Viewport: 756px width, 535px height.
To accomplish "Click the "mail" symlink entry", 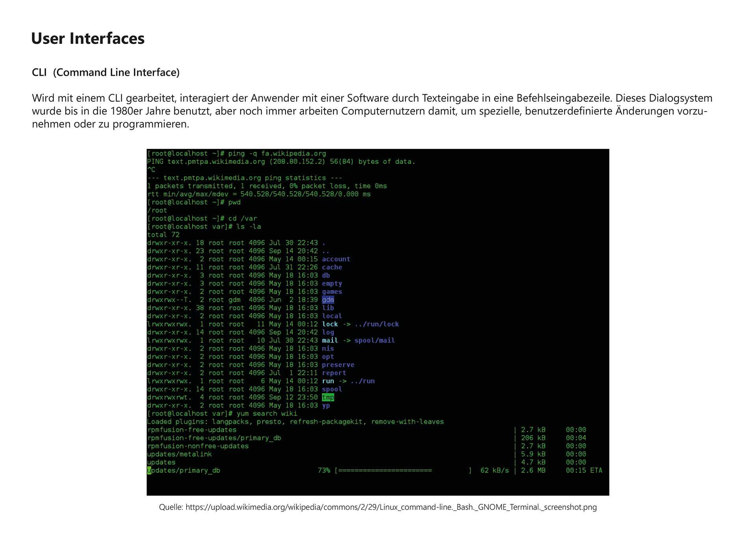I will 330,340.
